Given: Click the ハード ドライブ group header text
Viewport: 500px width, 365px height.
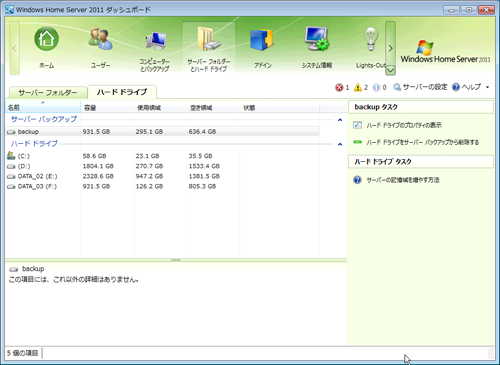Looking at the screenshot, I should (x=34, y=144).
